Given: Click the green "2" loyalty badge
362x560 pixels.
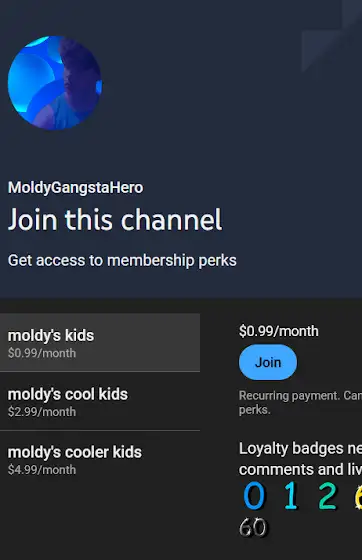Looking at the screenshot, I should pyautogui.click(x=327, y=495).
